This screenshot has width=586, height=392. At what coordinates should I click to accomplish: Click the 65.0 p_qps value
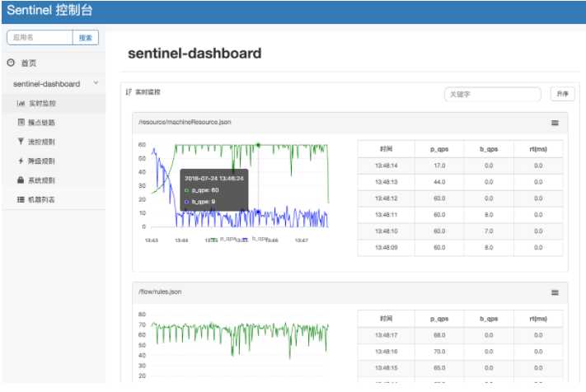coord(439,368)
